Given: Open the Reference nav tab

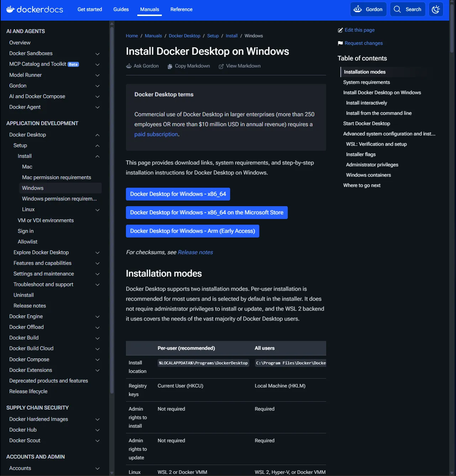Looking at the screenshot, I should [x=181, y=9].
